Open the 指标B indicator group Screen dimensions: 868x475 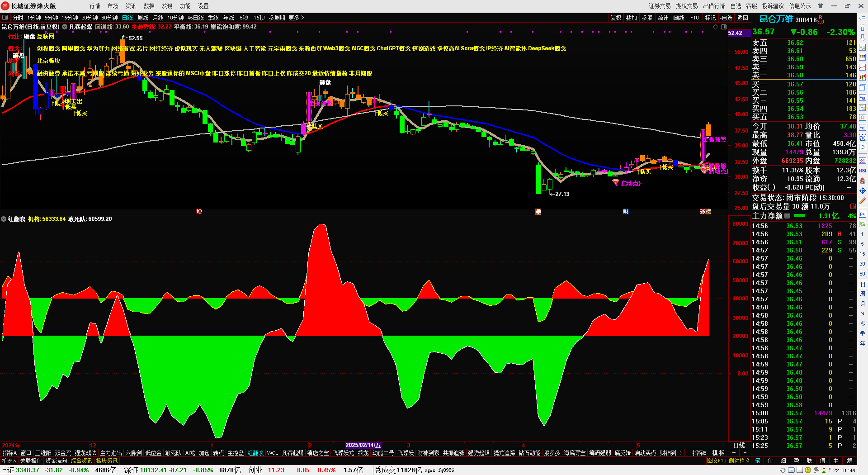(699, 453)
